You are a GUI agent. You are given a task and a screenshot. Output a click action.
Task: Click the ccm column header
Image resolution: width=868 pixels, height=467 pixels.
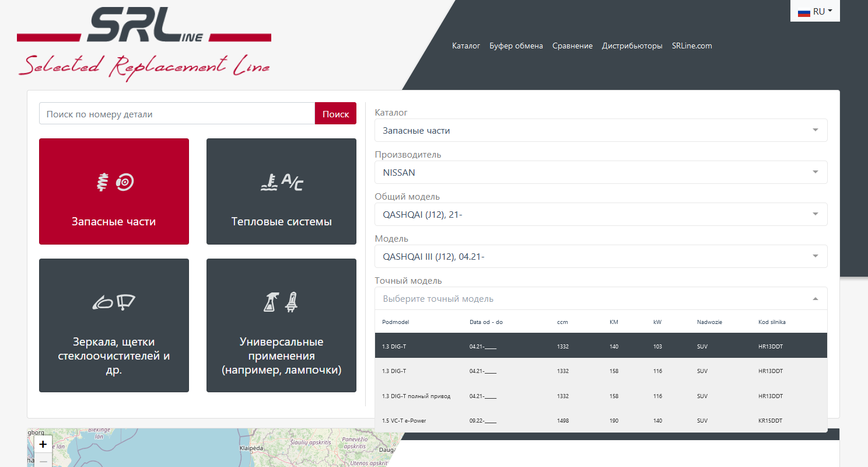pos(562,322)
